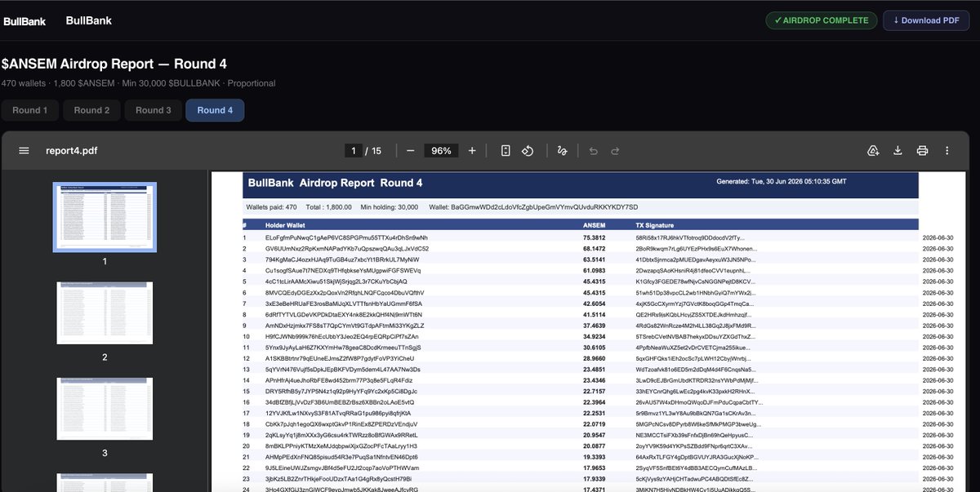Open the PDF viewer sidebar hamburger menu
The image size is (980, 492).
point(24,151)
